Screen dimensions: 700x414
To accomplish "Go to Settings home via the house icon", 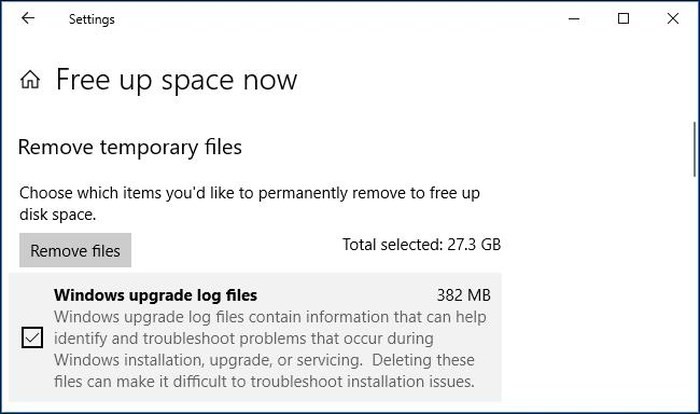I will [x=31, y=80].
